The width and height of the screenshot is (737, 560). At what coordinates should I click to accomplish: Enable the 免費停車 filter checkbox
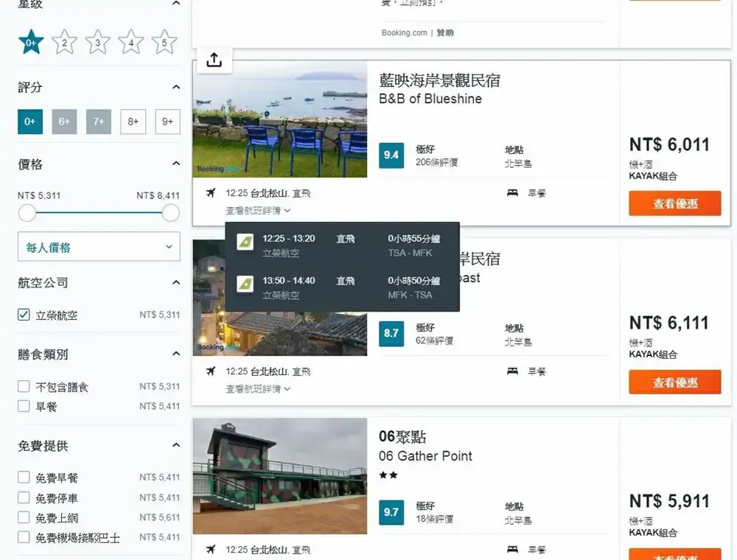click(24, 498)
